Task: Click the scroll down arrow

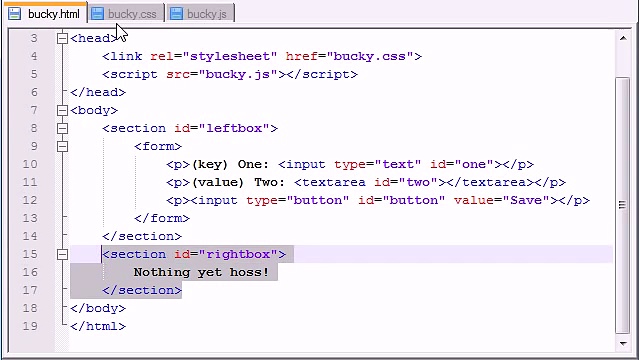Action: [623, 343]
